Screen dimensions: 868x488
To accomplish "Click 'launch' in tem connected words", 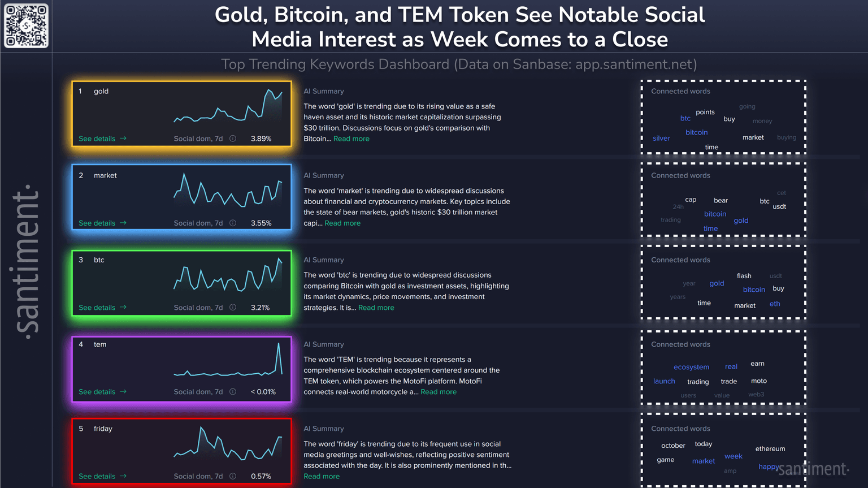I will pos(664,381).
